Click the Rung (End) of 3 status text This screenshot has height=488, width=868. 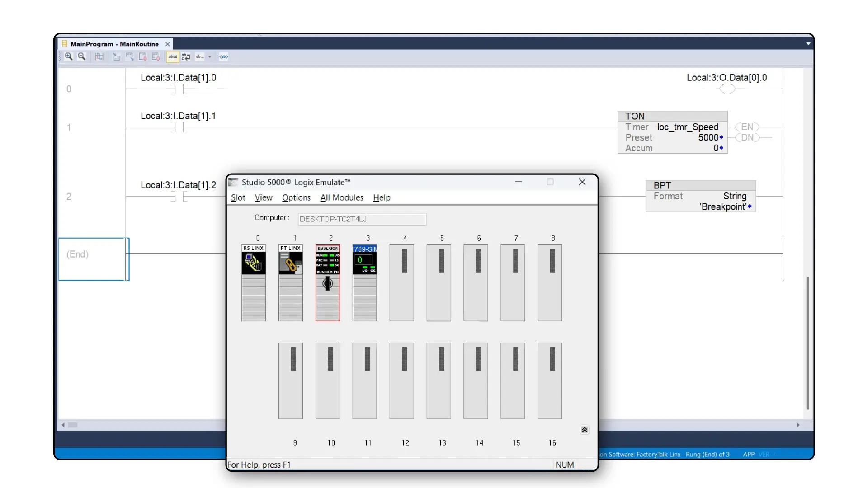coord(708,455)
